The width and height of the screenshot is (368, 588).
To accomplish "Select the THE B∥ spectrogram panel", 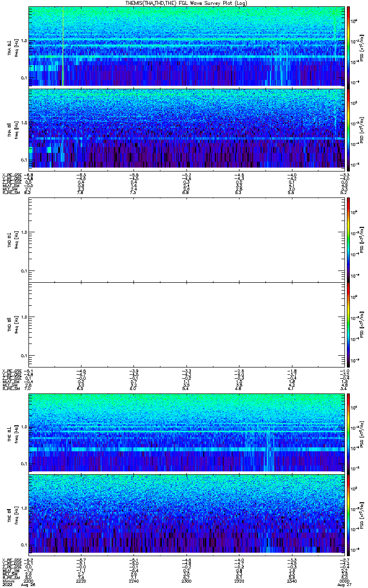I will click(x=186, y=514).
